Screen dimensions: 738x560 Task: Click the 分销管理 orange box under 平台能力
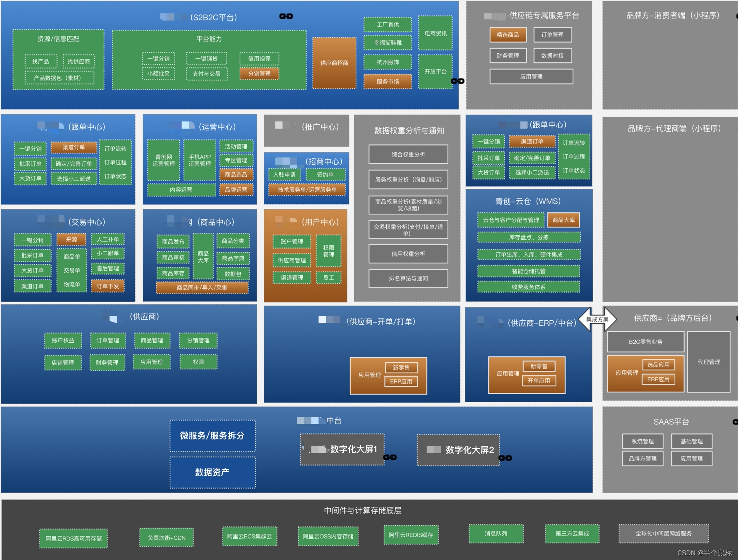[259, 74]
